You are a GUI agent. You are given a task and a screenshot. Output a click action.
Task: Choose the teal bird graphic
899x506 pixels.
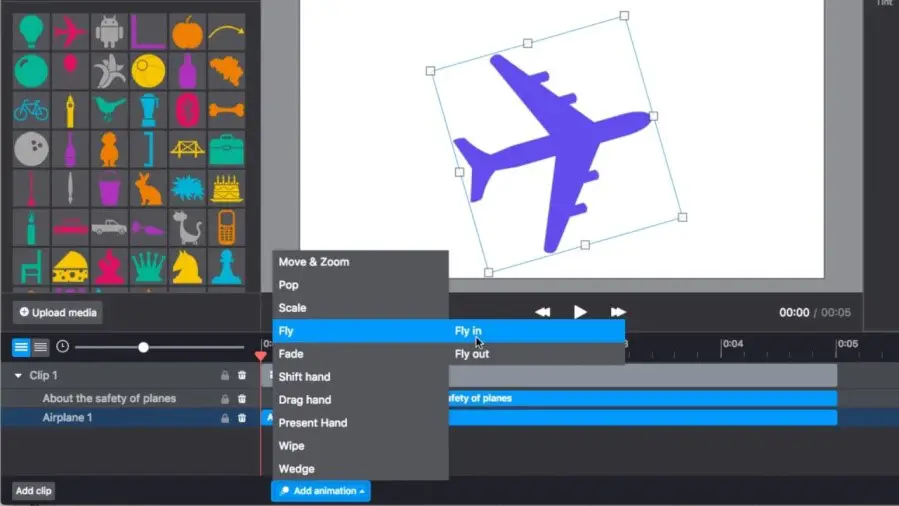tap(109, 109)
